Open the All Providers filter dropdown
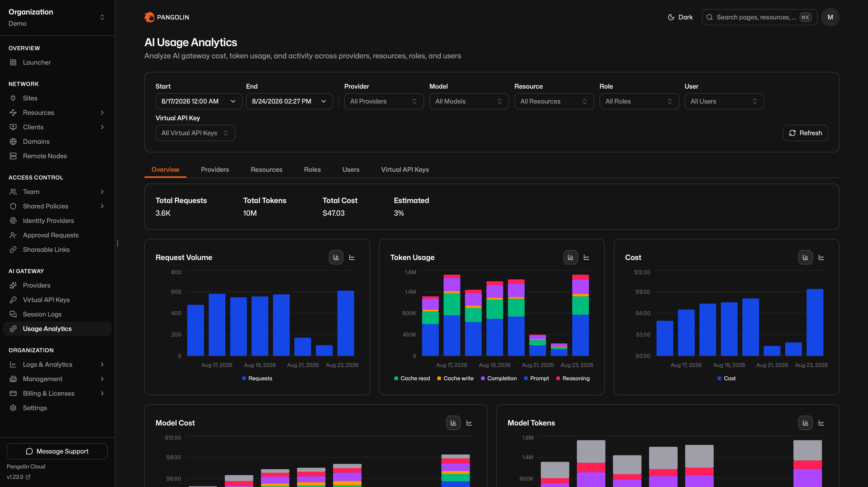Image resolution: width=868 pixels, height=487 pixels. coord(384,101)
